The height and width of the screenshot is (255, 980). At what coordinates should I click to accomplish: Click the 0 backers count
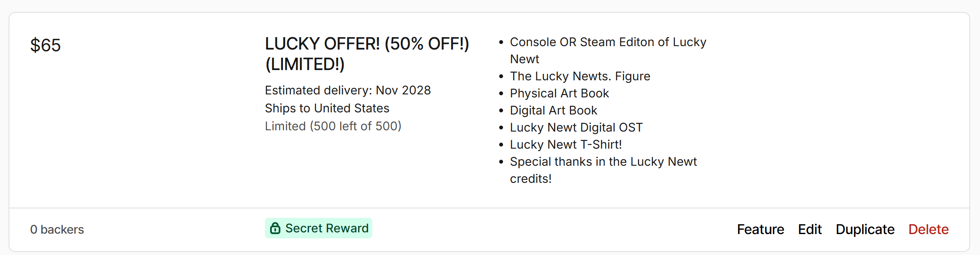(x=57, y=230)
